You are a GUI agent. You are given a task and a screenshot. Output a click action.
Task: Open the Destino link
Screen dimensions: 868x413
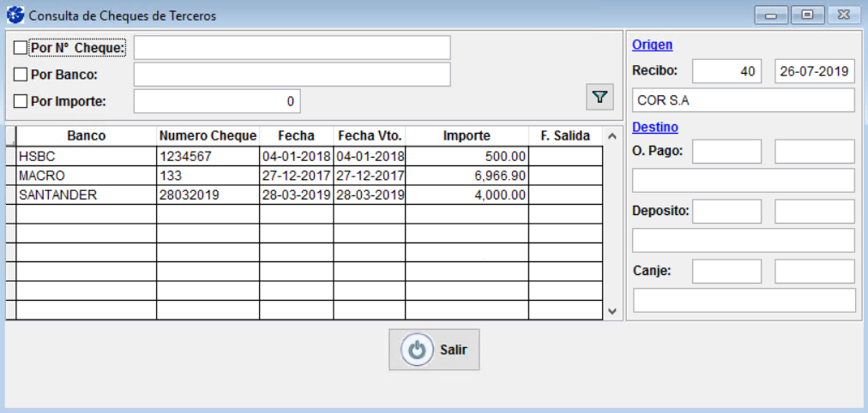click(654, 127)
